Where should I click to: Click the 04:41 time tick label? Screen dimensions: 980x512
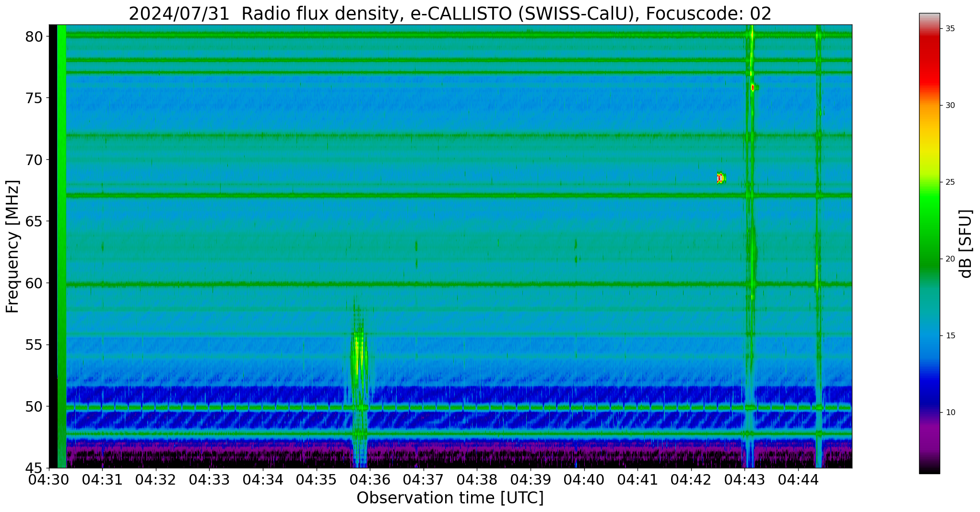coord(638,480)
